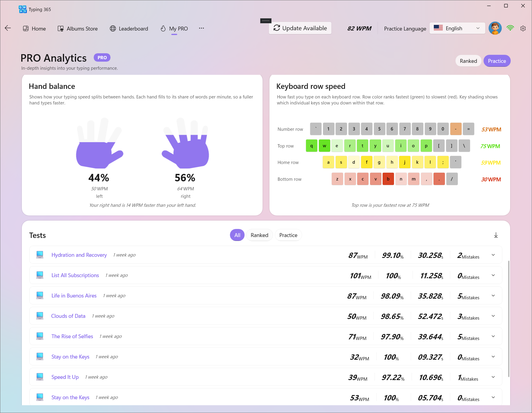Open the Albums Store
Viewport: 532px width, 413px height.
pos(78,28)
